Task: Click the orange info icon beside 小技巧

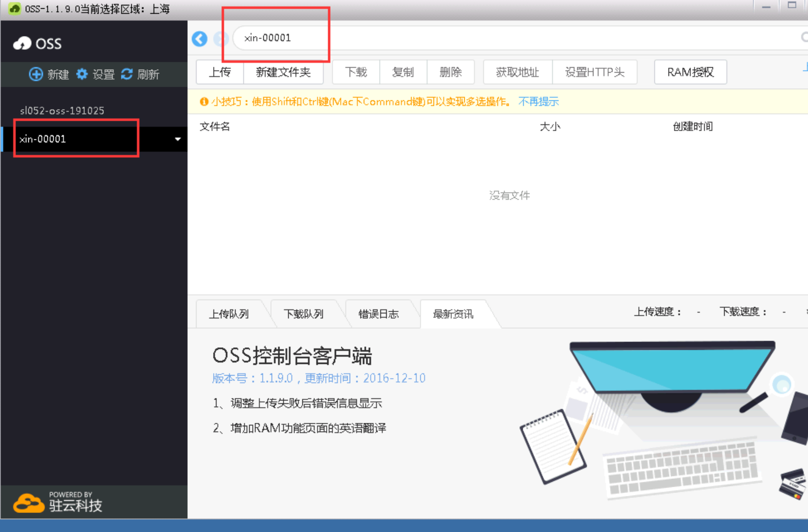Action: pyautogui.click(x=204, y=101)
